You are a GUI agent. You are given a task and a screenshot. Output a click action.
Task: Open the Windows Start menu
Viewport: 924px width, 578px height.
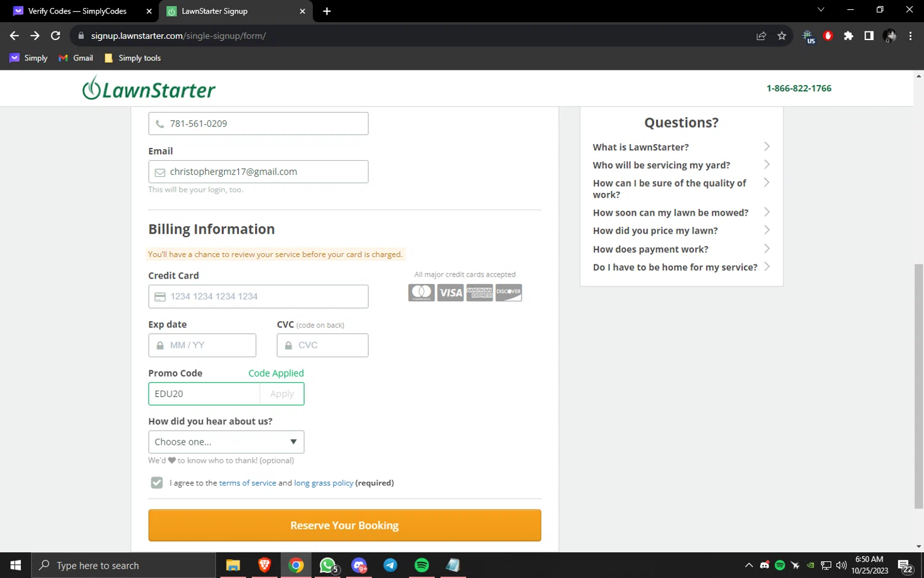[15, 565]
